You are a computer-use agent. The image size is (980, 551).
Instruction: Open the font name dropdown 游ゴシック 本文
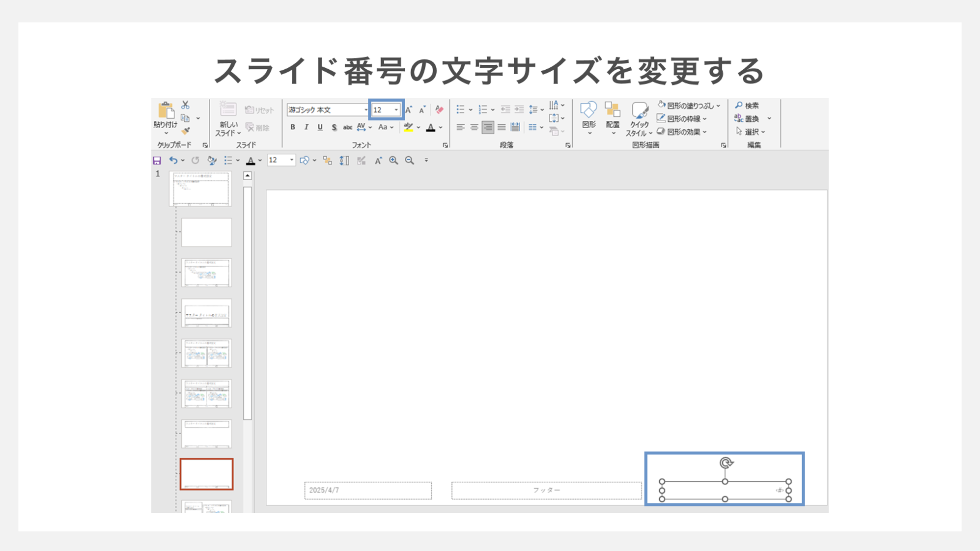point(365,110)
